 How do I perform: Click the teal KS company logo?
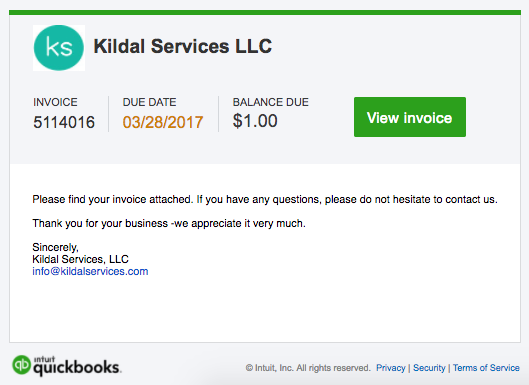coord(59,48)
